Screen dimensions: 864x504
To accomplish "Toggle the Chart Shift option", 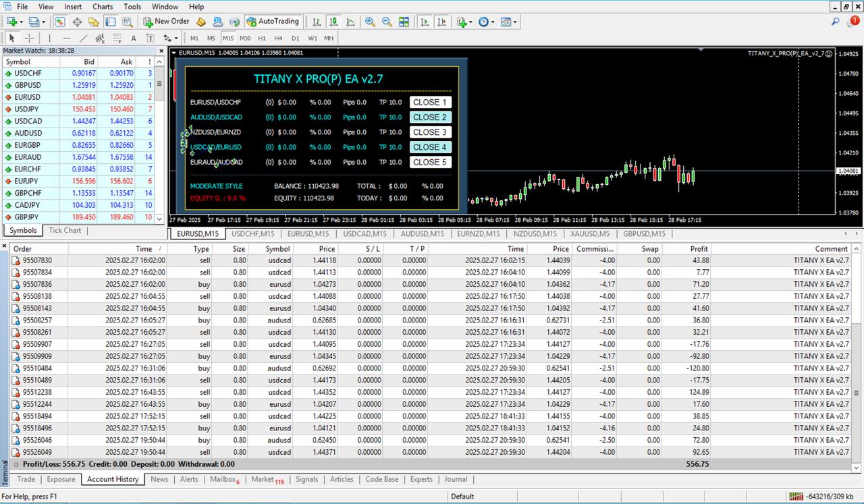I will click(441, 22).
